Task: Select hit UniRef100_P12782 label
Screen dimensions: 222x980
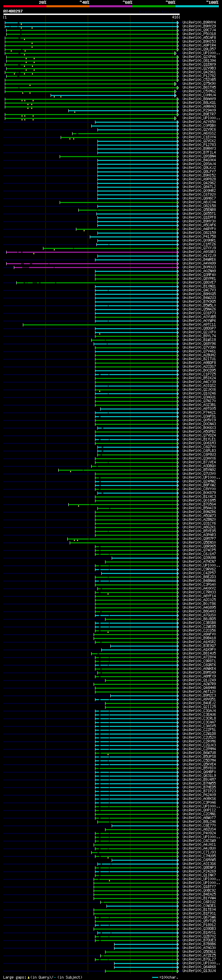Action: (199, 76)
